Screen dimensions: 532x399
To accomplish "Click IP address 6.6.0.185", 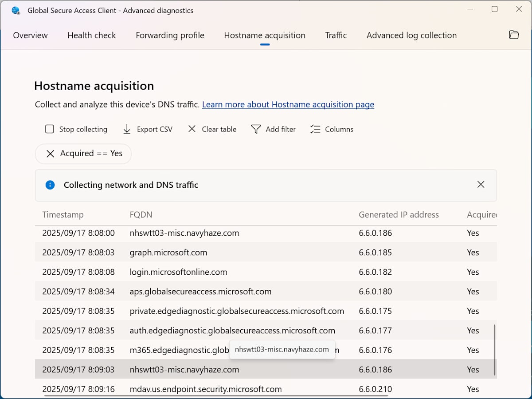I will click(376, 253).
